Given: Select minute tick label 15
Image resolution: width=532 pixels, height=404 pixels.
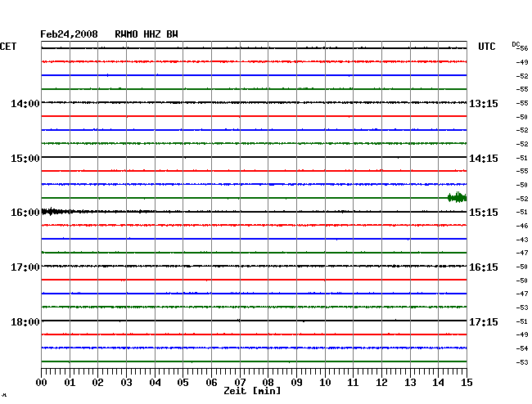Looking at the screenshot, I should [467, 382].
